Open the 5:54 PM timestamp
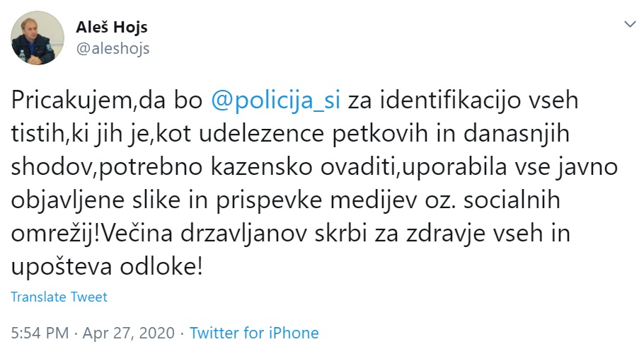The image size is (644, 354). (40, 333)
